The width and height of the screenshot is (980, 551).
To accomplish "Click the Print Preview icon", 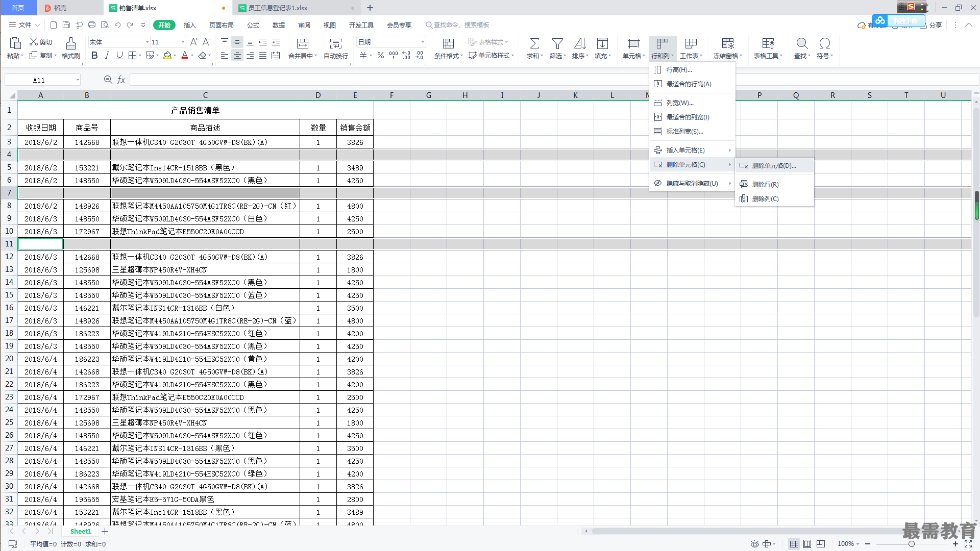I will (105, 25).
